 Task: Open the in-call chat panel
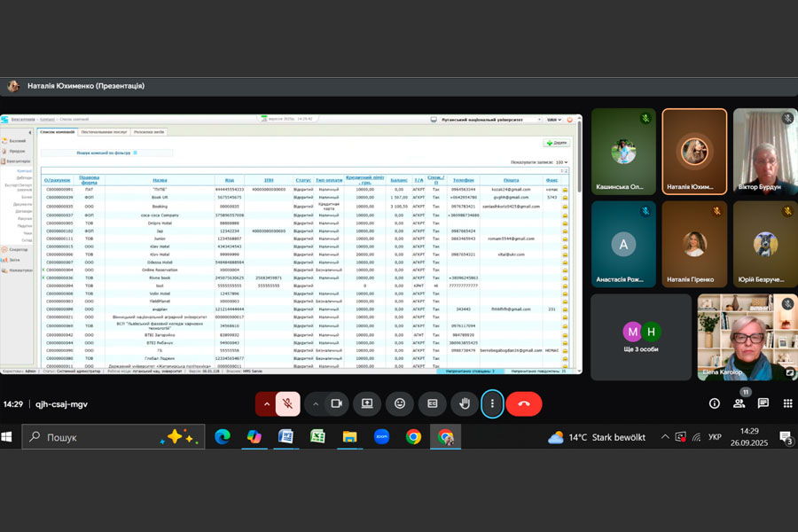pyautogui.click(x=763, y=403)
